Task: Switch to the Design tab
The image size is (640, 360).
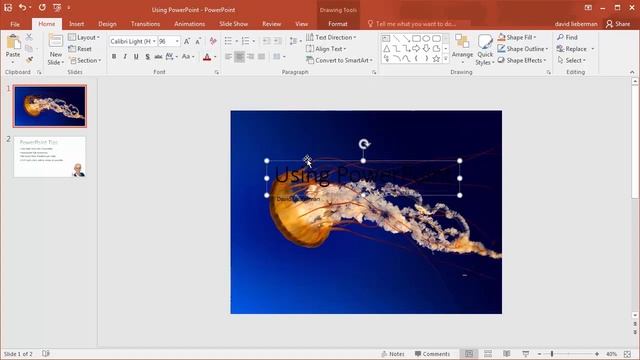Action: (107, 24)
